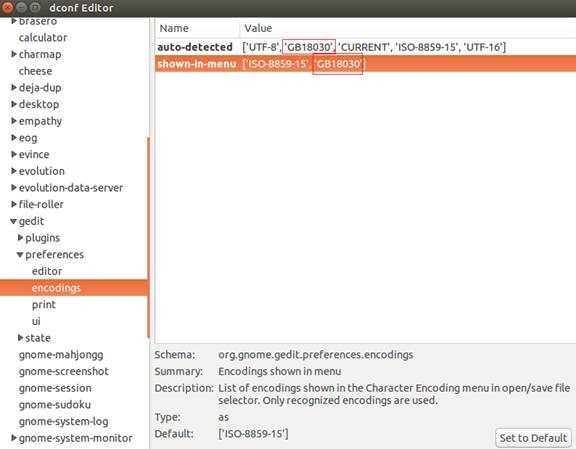This screenshot has width=576, height=449.
Task: Select cheese in the tree
Action: pyautogui.click(x=35, y=71)
